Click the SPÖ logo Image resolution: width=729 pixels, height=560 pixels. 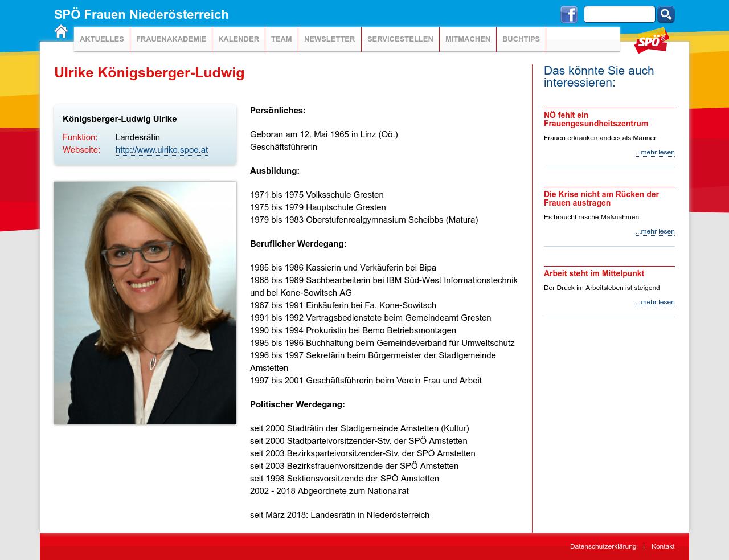tap(651, 42)
